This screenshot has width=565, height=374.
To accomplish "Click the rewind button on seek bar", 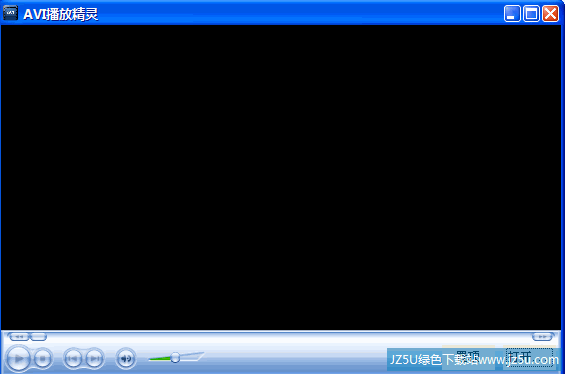I will pos(19,337).
